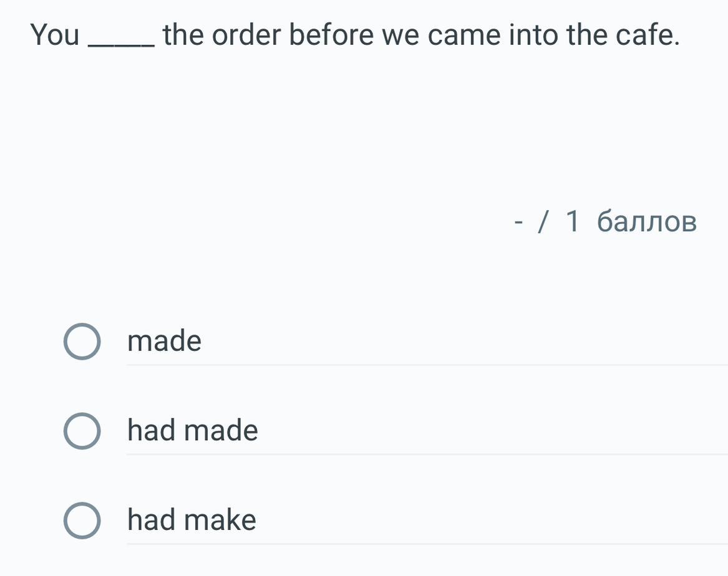The image size is (728, 576).
Task: Choose the "had made" radio circle
Action: [x=82, y=431]
